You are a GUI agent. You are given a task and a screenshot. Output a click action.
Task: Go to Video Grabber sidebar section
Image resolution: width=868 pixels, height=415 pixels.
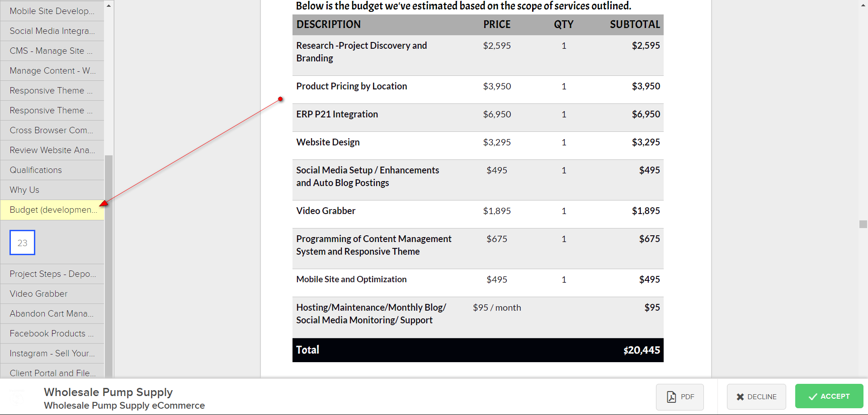tap(52, 294)
